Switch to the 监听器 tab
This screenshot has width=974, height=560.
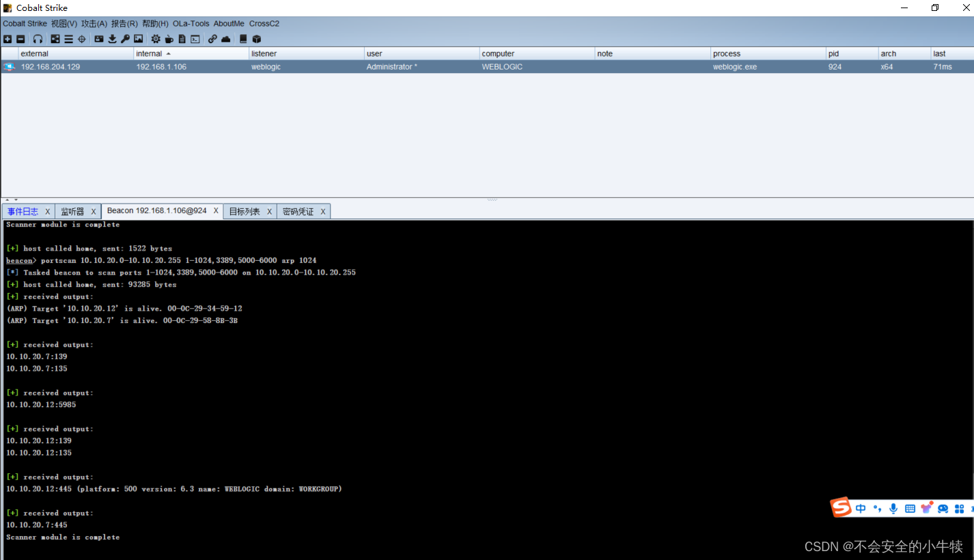pyautogui.click(x=72, y=212)
